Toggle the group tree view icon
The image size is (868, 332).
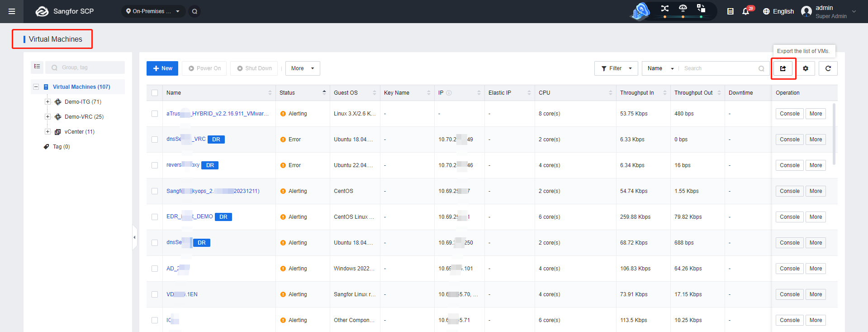coord(37,67)
